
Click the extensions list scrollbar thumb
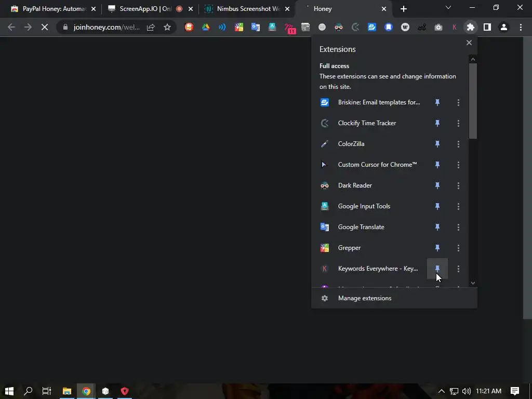473,101
